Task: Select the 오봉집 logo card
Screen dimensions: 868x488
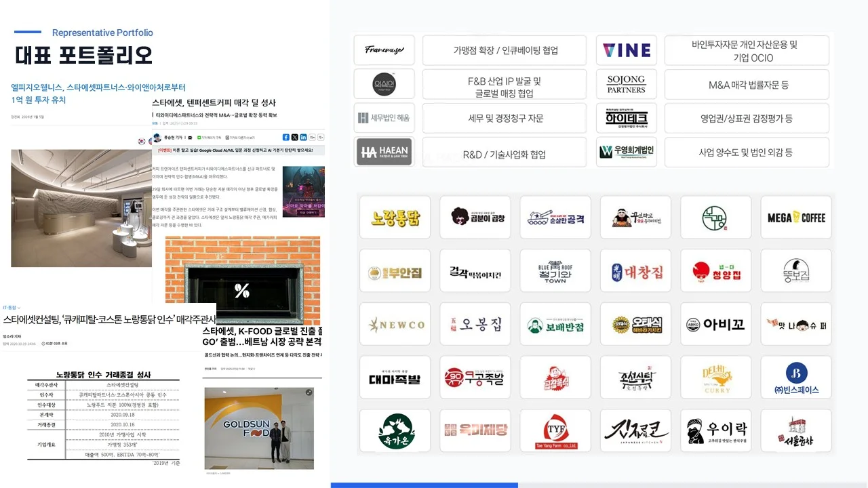Action: click(x=475, y=324)
